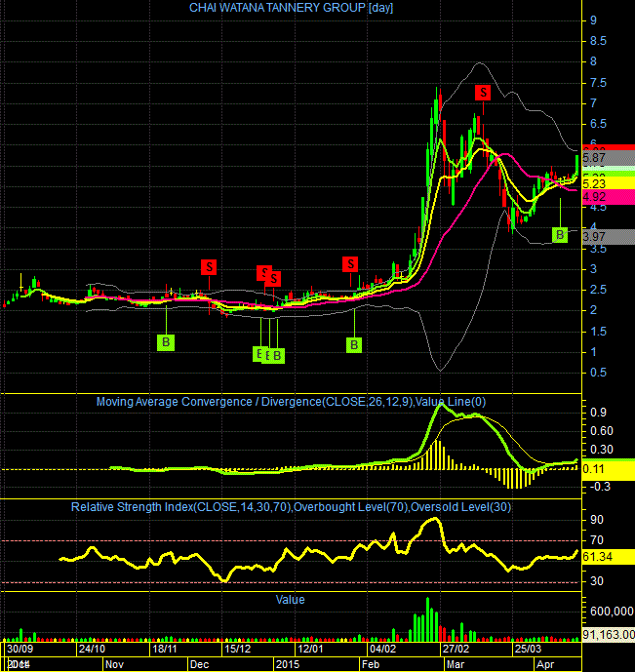Click the 70 overbought level on the RSI axis
Image resolution: width=635 pixels, height=672 pixels.
[597, 540]
